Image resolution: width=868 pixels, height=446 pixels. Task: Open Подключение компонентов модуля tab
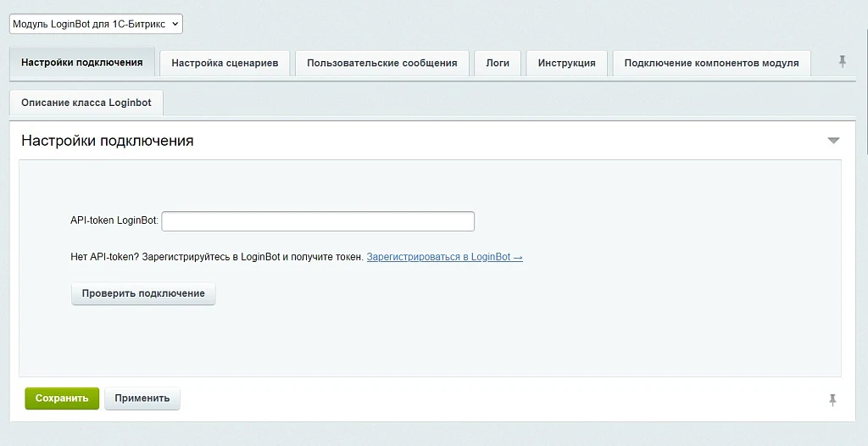click(711, 63)
